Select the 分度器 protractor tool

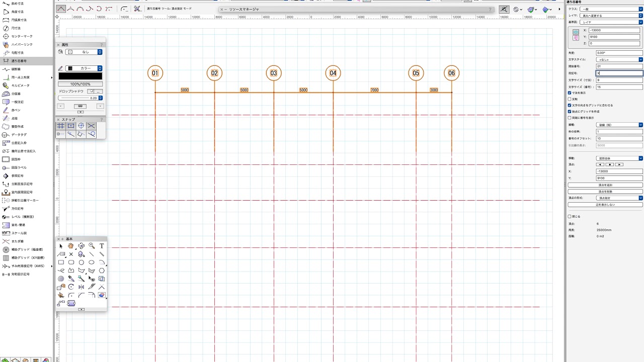point(26,94)
